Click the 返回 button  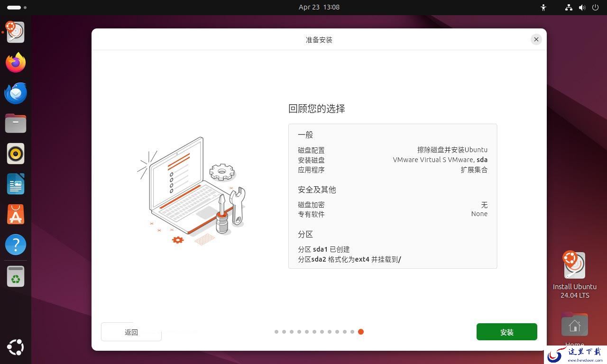coord(131,332)
